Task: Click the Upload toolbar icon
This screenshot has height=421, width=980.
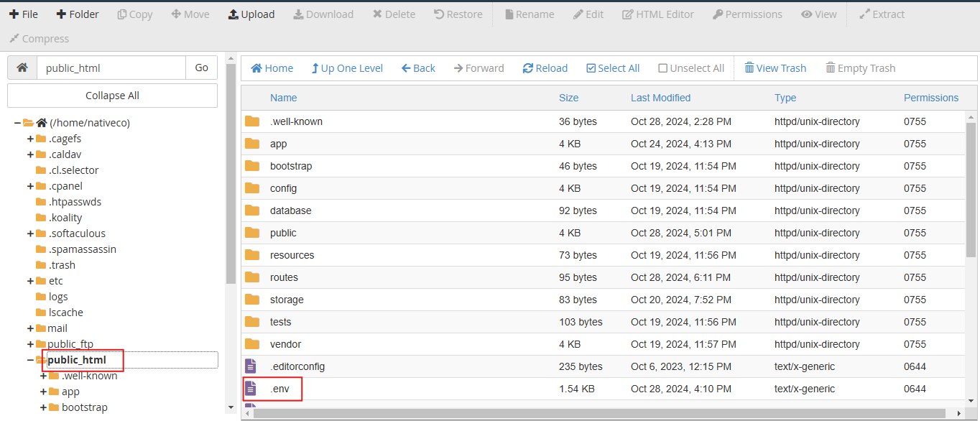Action: click(233, 14)
